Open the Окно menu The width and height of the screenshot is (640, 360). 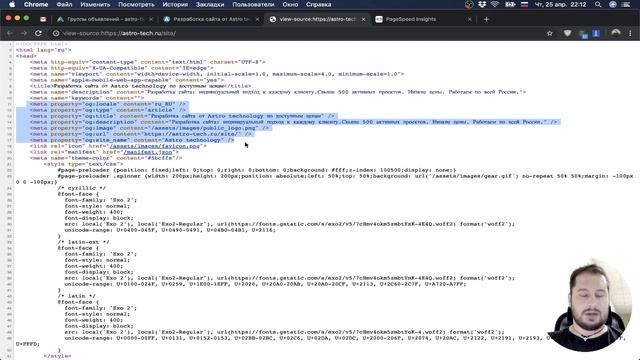point(290,4)
